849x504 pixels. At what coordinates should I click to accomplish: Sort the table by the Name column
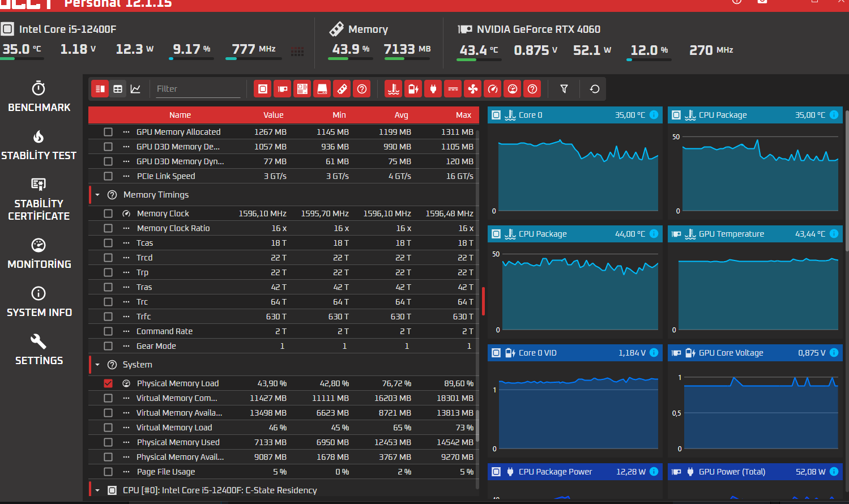(x=180, y=115)
